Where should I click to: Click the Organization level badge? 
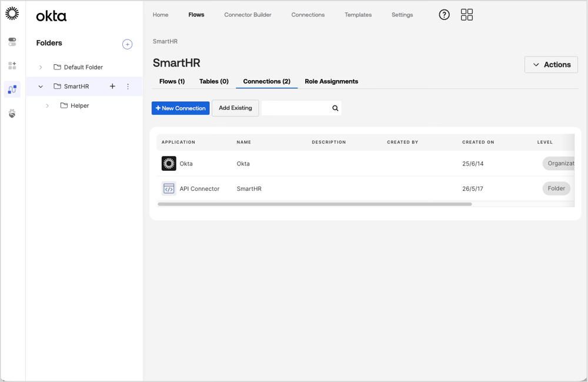[x=559, y=163]
